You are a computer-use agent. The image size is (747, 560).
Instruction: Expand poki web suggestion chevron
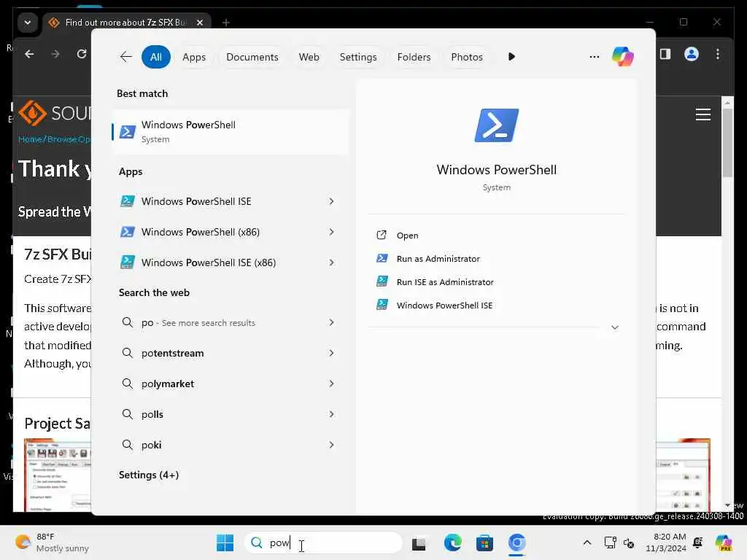click(332, 445)
